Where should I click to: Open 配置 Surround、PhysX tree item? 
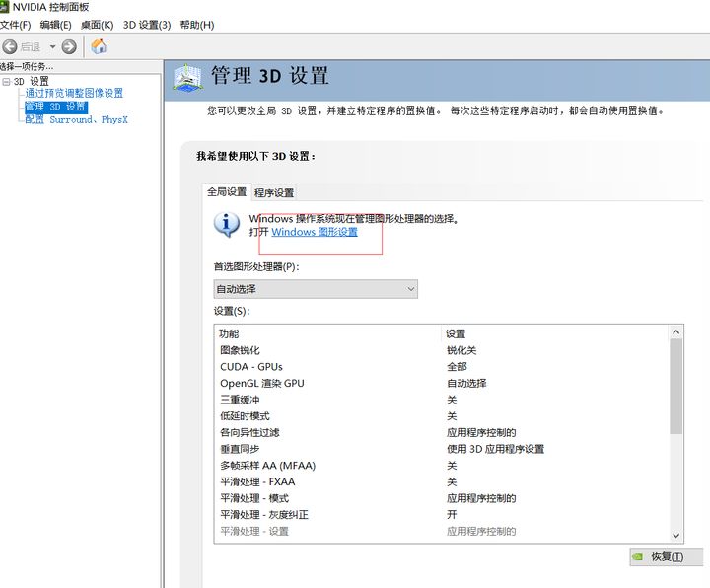[76, 120]
